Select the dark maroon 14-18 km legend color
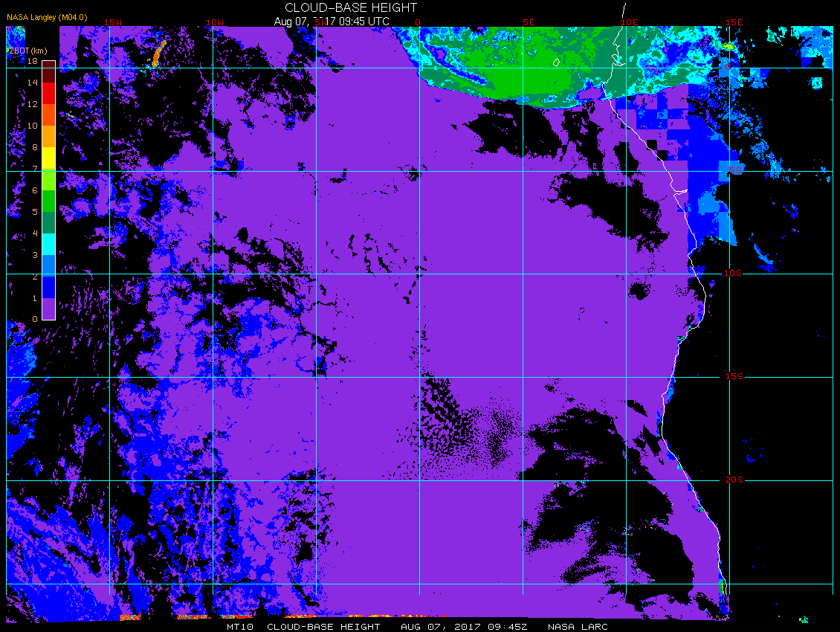This screenshot has height=632, width=840. pos(49,72)
